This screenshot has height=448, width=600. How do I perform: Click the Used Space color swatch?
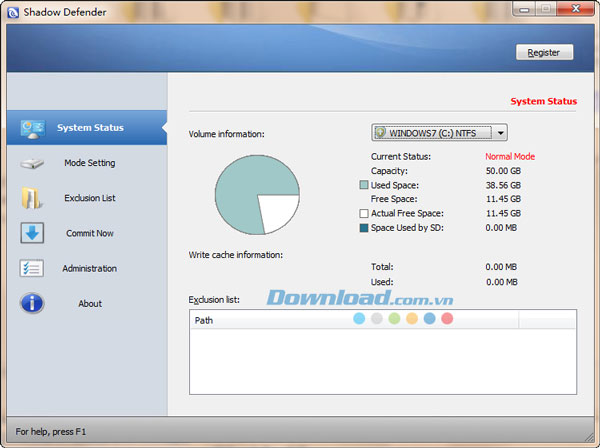pyautogui.click(x=364, y=185)
